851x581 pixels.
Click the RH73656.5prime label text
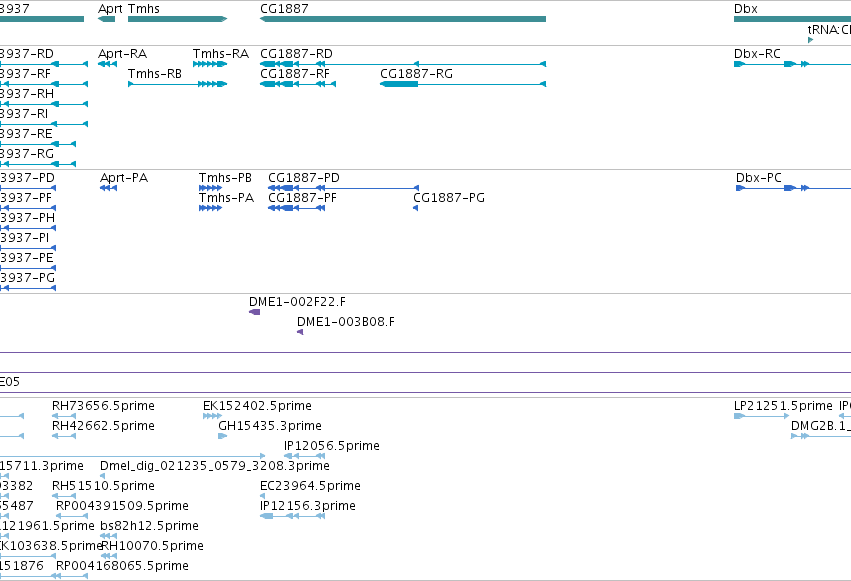tap(103, 406)
